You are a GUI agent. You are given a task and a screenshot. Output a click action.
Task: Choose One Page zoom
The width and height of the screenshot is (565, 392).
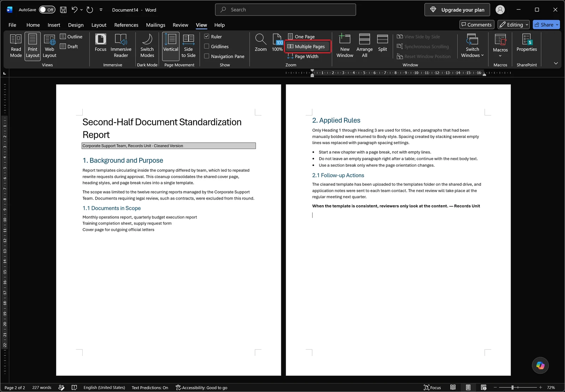tap(301, 37)
